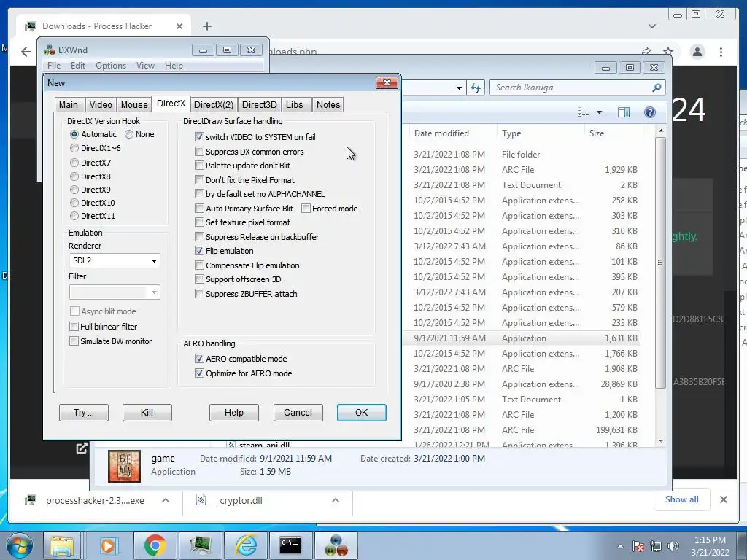747x560 pixels.
Task: Bookmark this page with the star icon
Action: (x=668, y=52)
